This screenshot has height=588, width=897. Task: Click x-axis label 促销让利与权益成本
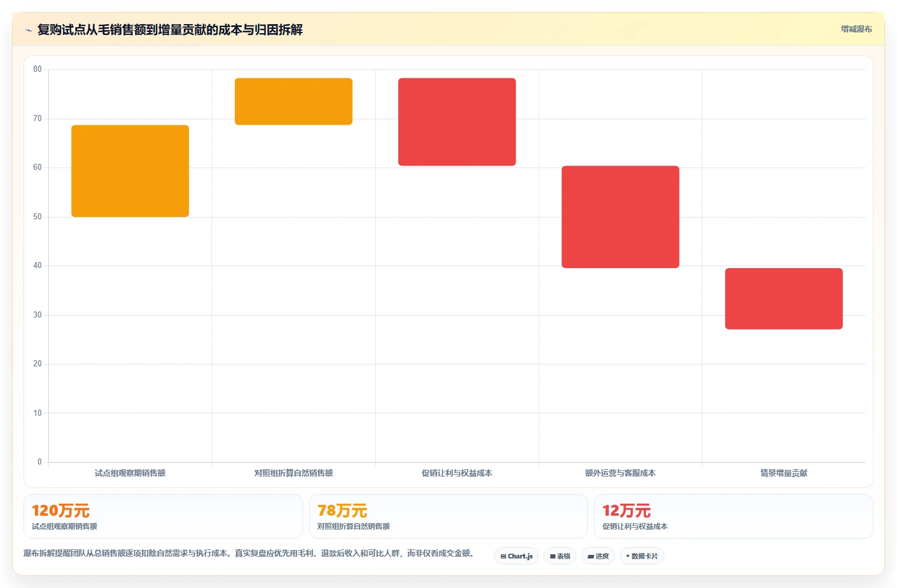click(x=457, y=473)
